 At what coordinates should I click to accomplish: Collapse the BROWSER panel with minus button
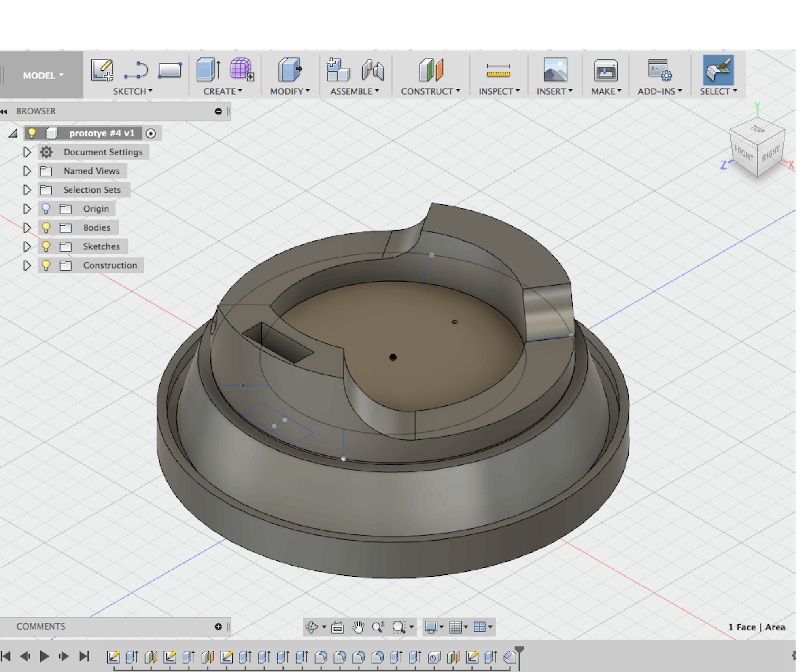tap(219, 111)
